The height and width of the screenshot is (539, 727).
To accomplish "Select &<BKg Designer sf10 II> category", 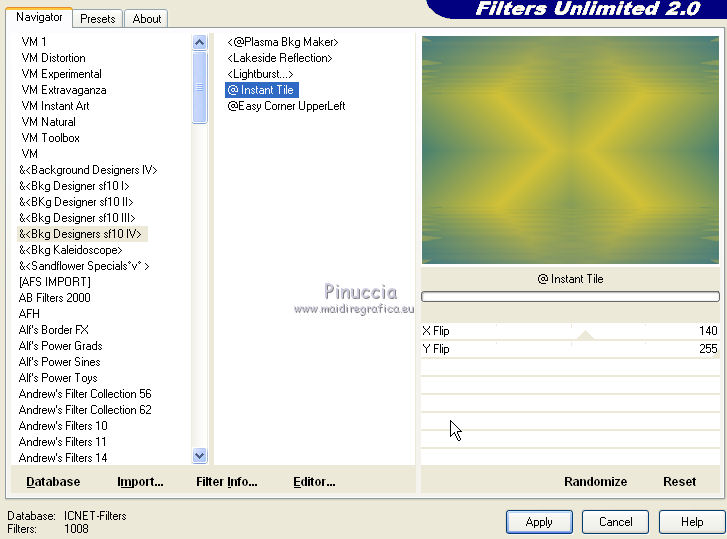I will tap(76, 202).
